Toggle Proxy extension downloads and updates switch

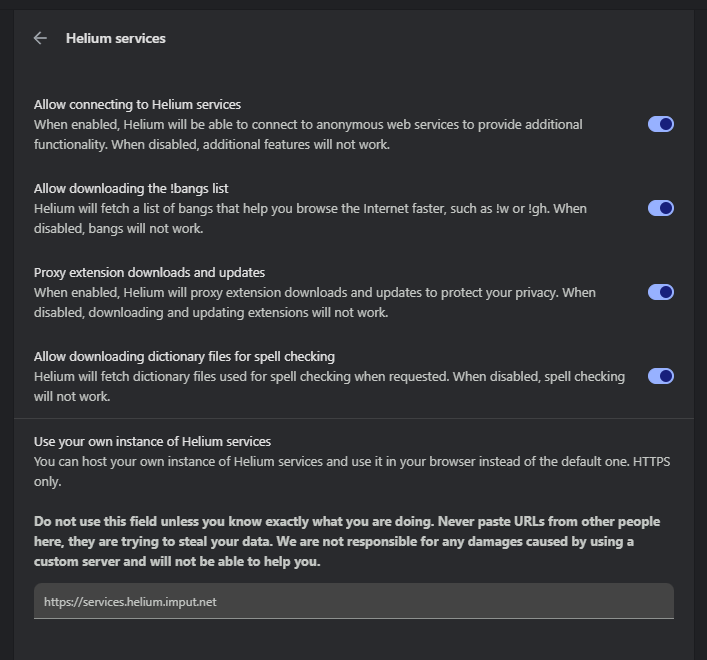660,292
